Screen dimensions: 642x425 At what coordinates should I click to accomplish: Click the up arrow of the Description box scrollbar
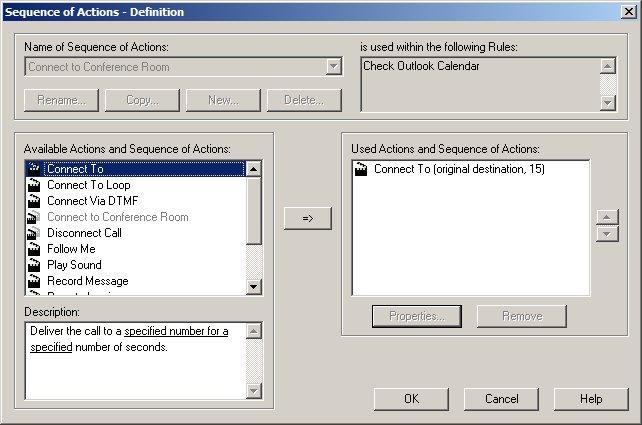pyautogui.click(x=253, y=331)
